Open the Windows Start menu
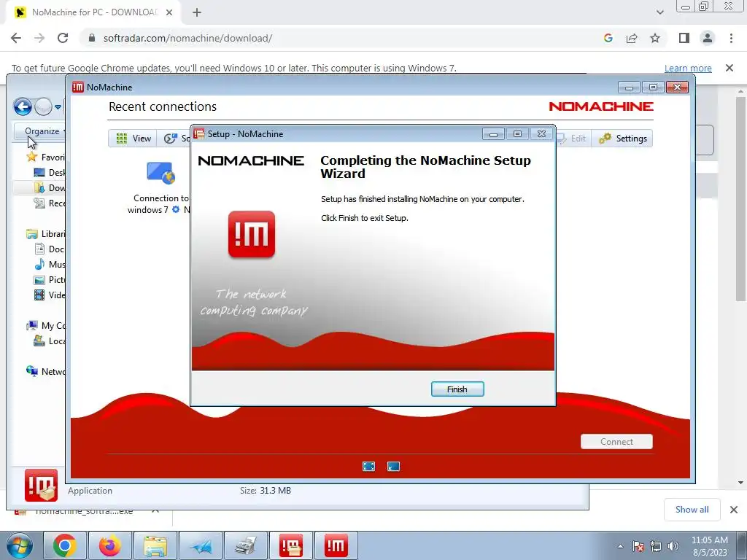 pyautogui.click(x=20, y=545)
